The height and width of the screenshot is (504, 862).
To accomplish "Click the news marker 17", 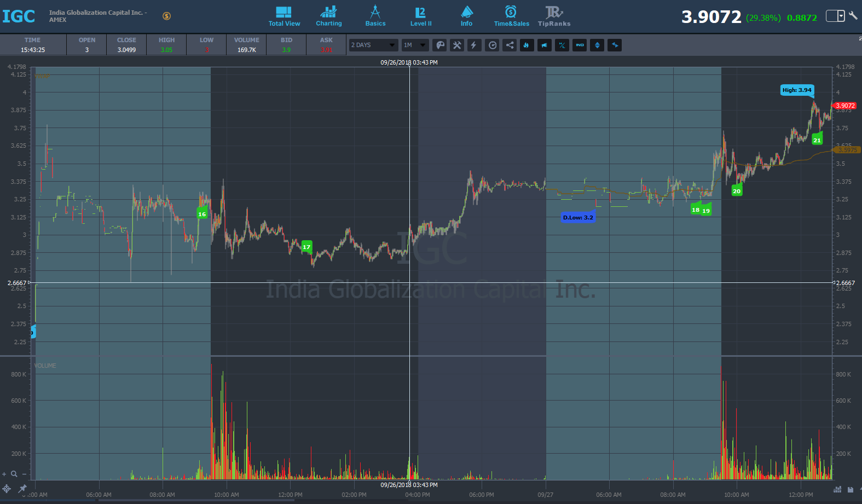I will (306, 246).
